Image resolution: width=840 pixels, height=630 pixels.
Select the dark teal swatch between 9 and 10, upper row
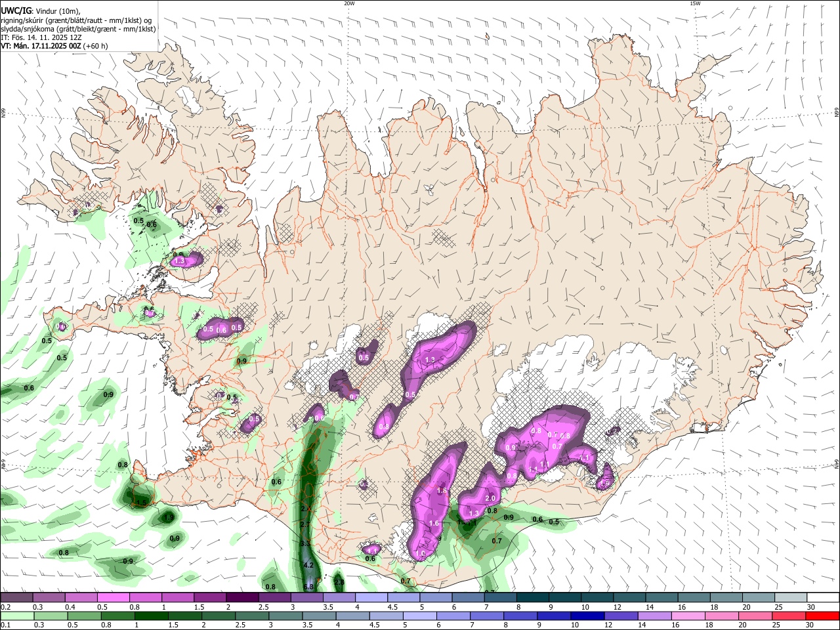pyautogui.click(x=565, y=597)
